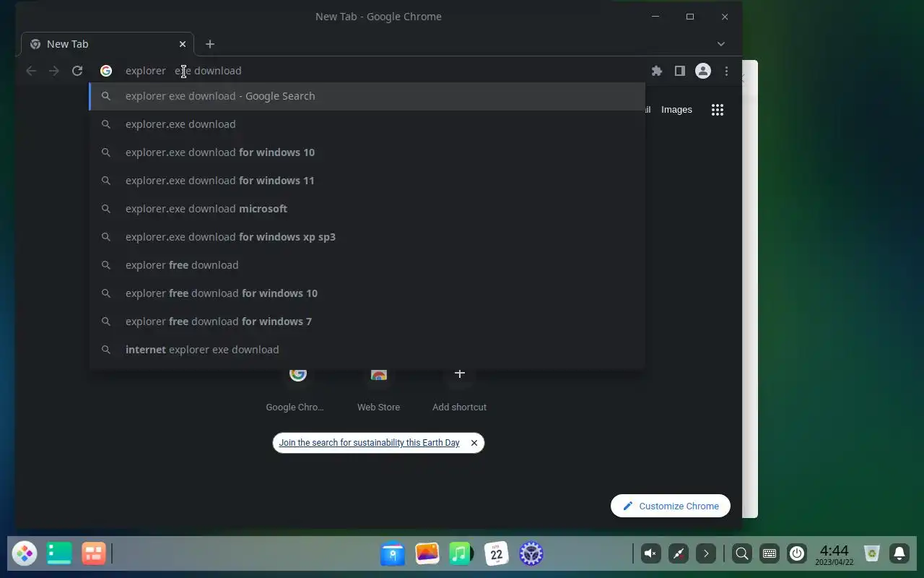Open the dock search magnifier
The width and height of the screenshot is (924, 578).
(741, 554)
